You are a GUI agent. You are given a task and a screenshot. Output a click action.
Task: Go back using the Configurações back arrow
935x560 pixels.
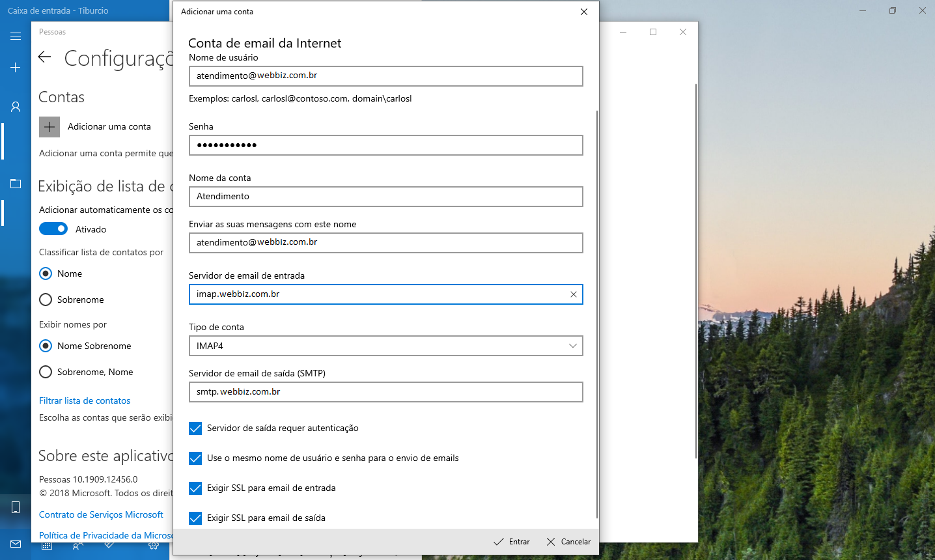click(x=44, y=57)
